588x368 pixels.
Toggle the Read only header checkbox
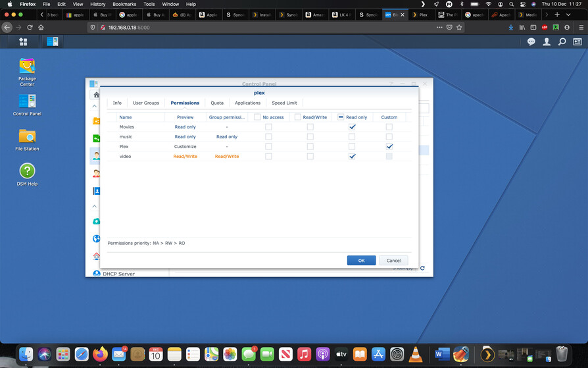click(341, 117)
